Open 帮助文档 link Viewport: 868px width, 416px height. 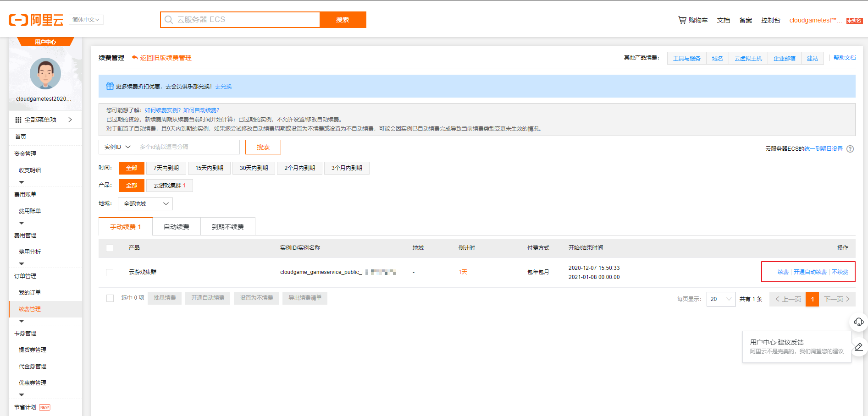(x=845, y=58)
